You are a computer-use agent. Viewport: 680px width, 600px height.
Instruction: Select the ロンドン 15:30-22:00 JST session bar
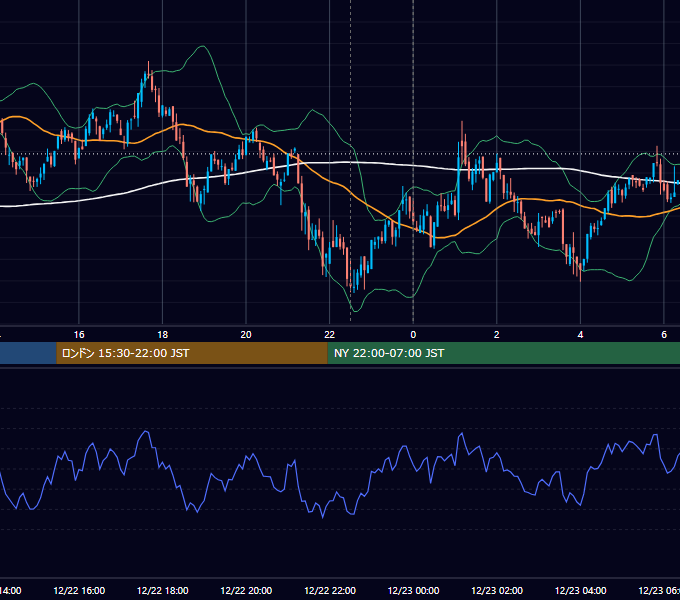point(192,353)
